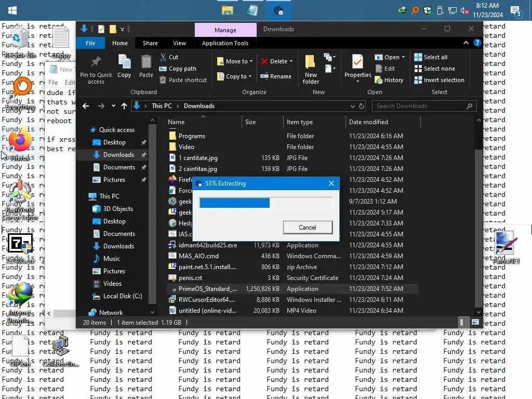Open file History
This screenshot has width=532, height=399.
(x=389, y=80)
